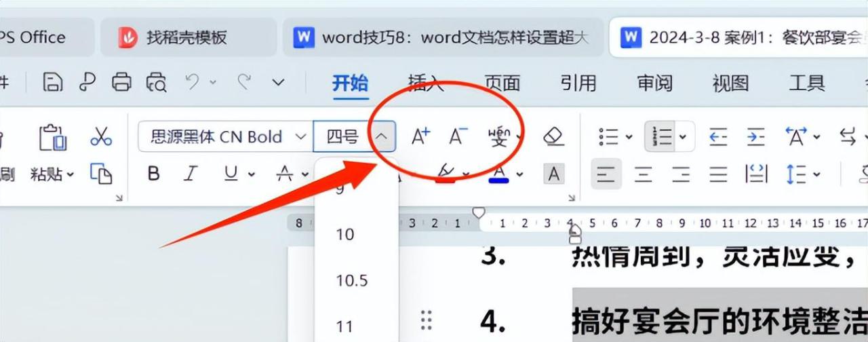
Task: Click drag handle beside paragraph 4
Action: 426,319
